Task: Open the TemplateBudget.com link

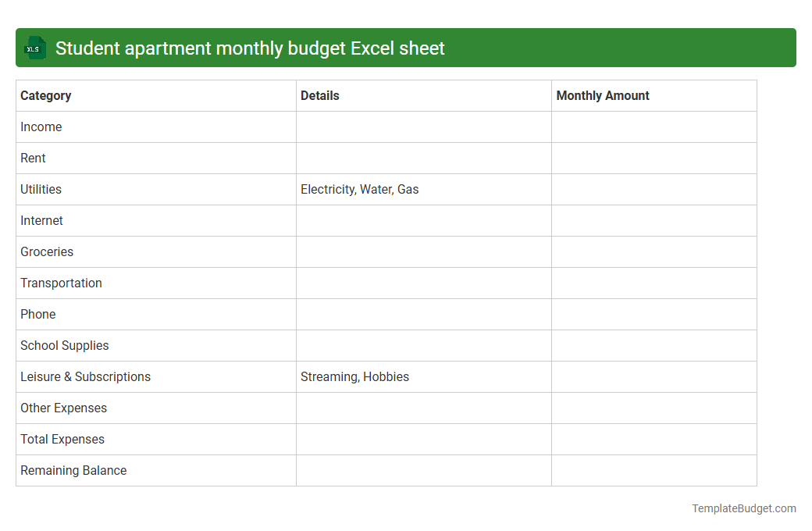Action: [743, 508]
